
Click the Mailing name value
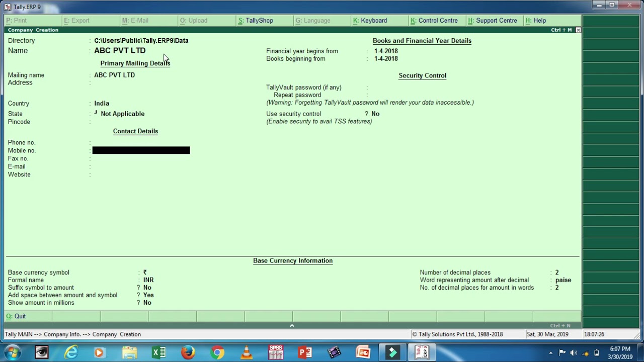click(114, 75)
